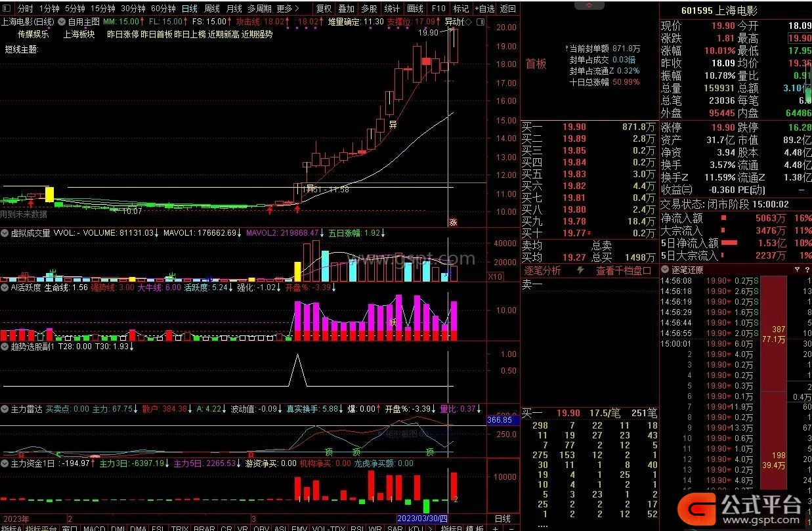Choose the BRAR indicator tab
This screenshot has height=531, width=812.
coord(204,527)
